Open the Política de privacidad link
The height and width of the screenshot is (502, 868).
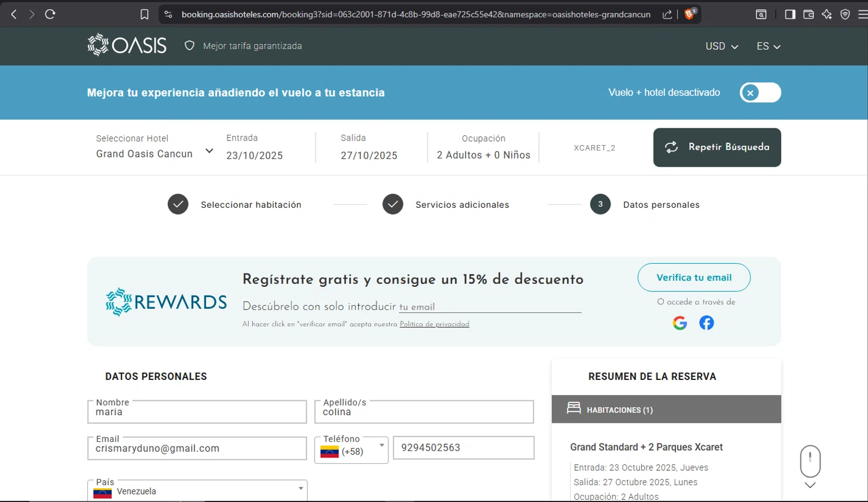pyautogui.click(x=435, y=324)
